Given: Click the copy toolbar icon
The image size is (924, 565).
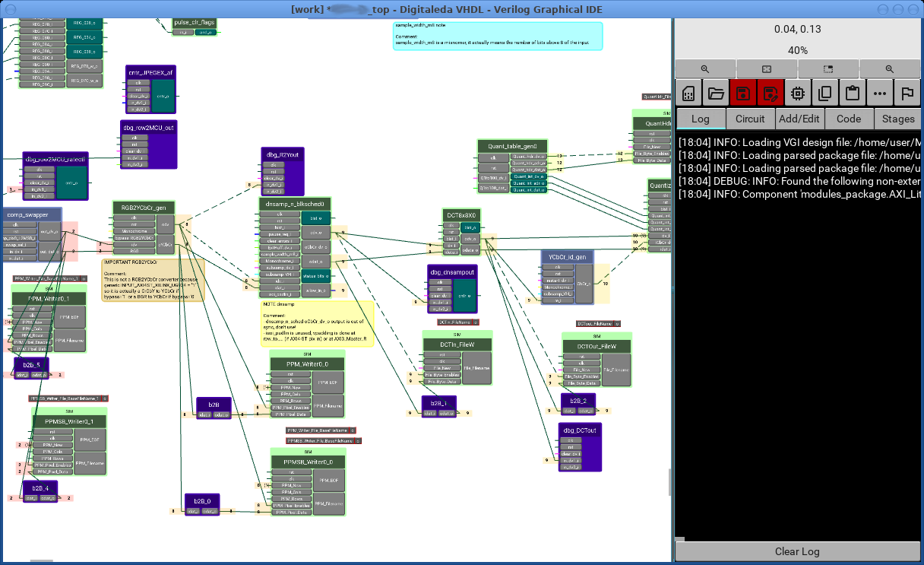Looking at the screenshot, I should pos(825,94).
